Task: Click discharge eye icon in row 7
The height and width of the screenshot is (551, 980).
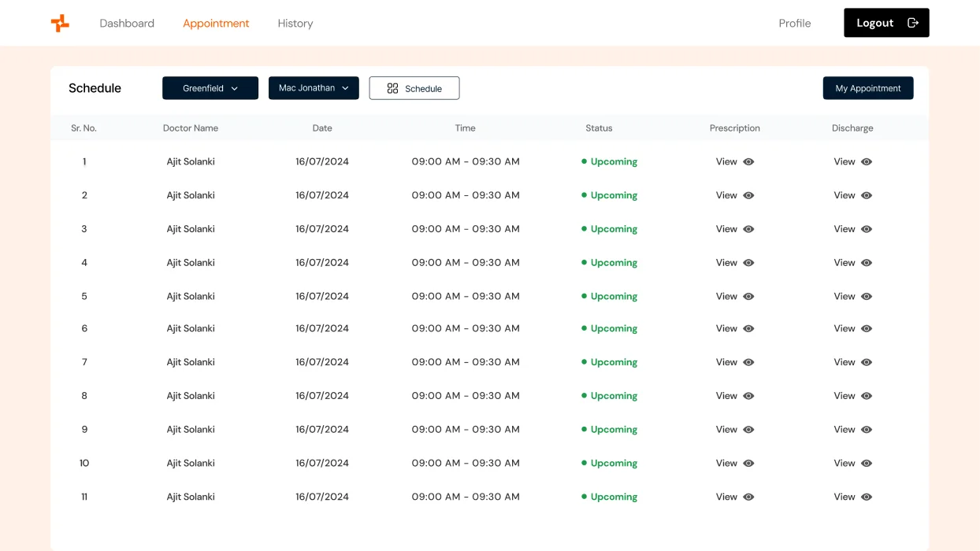Action: [867, 362]
